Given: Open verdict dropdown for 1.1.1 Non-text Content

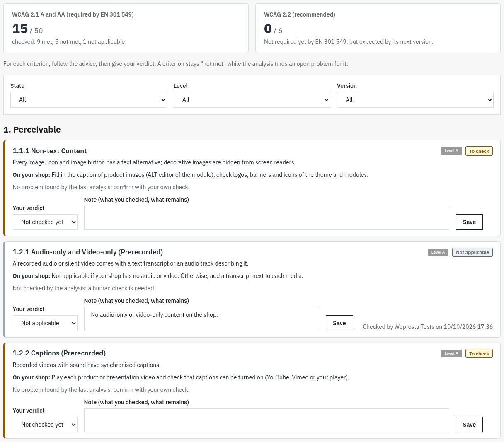Looking at the screenshot, I should 45,222.
